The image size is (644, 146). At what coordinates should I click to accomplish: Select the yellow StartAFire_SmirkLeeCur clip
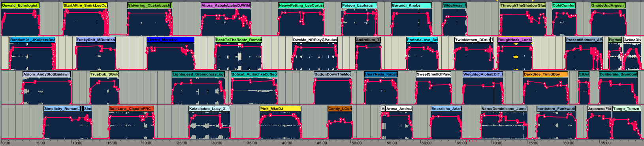click(85, 6)
